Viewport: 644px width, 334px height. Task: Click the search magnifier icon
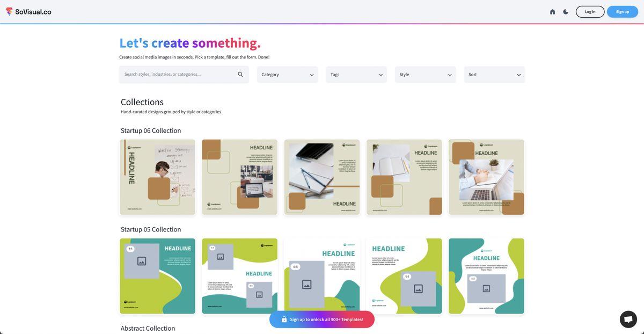pos(240,75)
